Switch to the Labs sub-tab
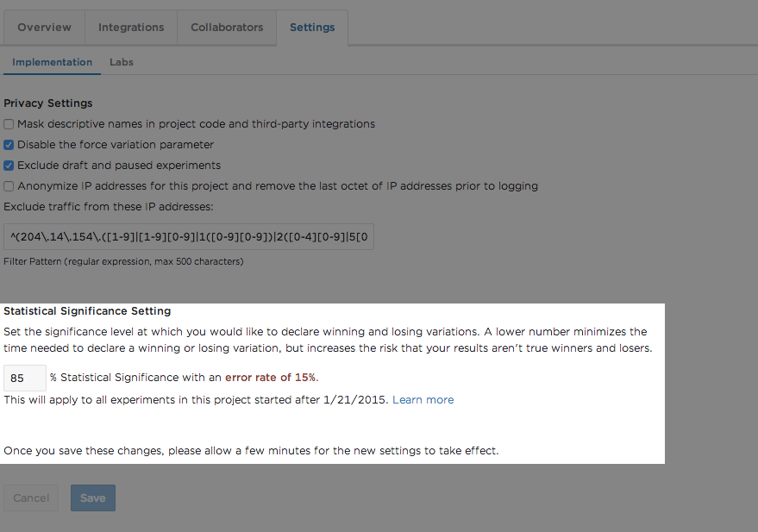Viewport: 758px width, 532px height. coord(122,62)
